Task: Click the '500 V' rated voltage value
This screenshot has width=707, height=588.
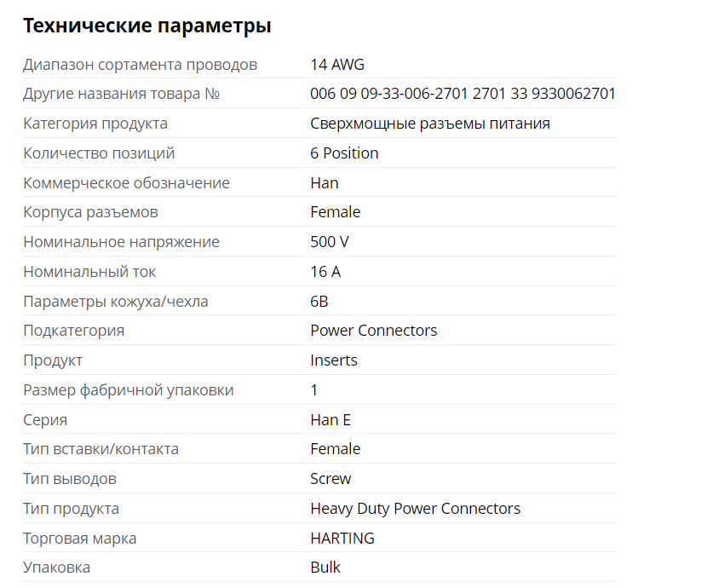Action: coord(330,242)
